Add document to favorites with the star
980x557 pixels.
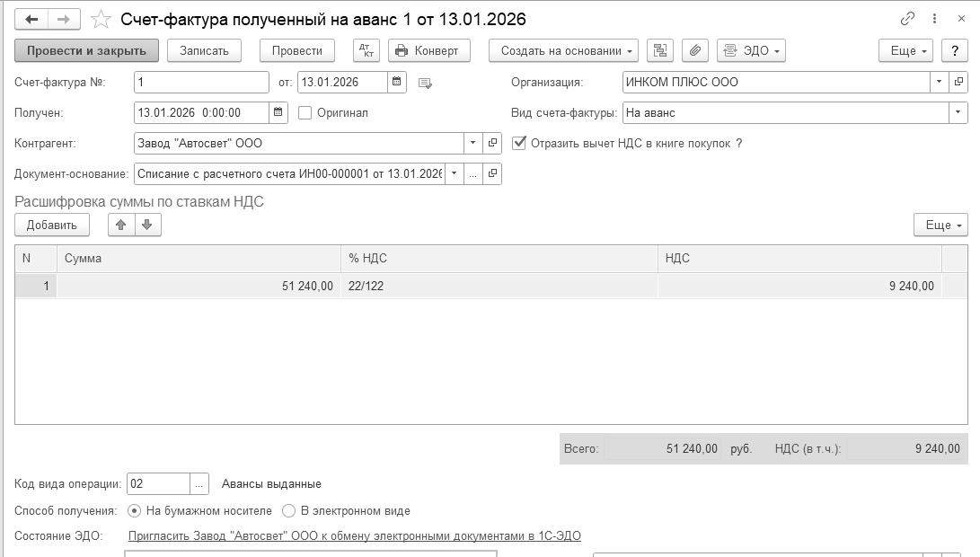pyautogui.click(x=101, y=20)
